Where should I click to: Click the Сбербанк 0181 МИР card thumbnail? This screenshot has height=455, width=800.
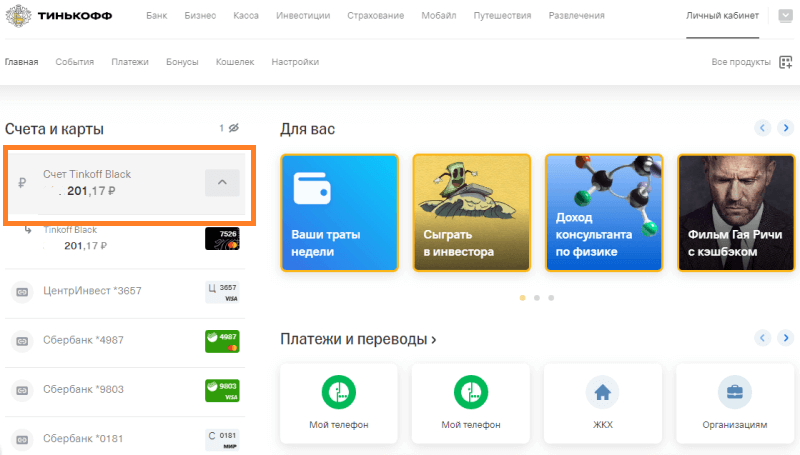[222, 440]
